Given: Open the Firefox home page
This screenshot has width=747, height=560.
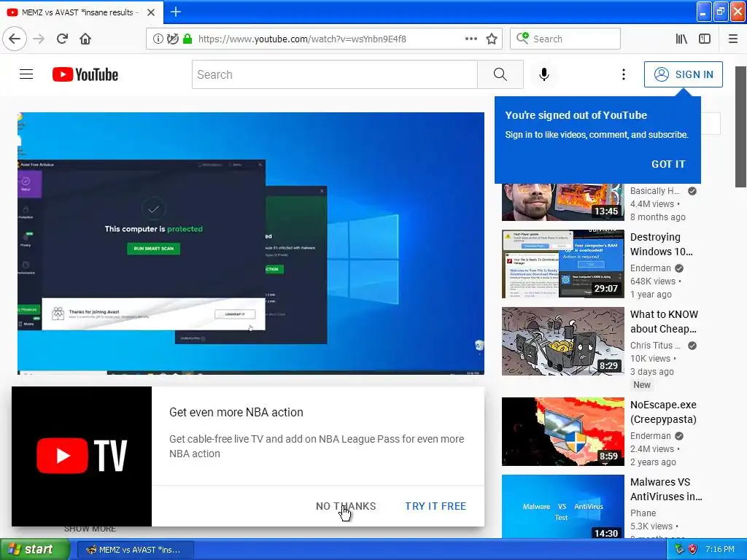Looking at the screenshot, I should pyautogui.click(x=85, y=39).
